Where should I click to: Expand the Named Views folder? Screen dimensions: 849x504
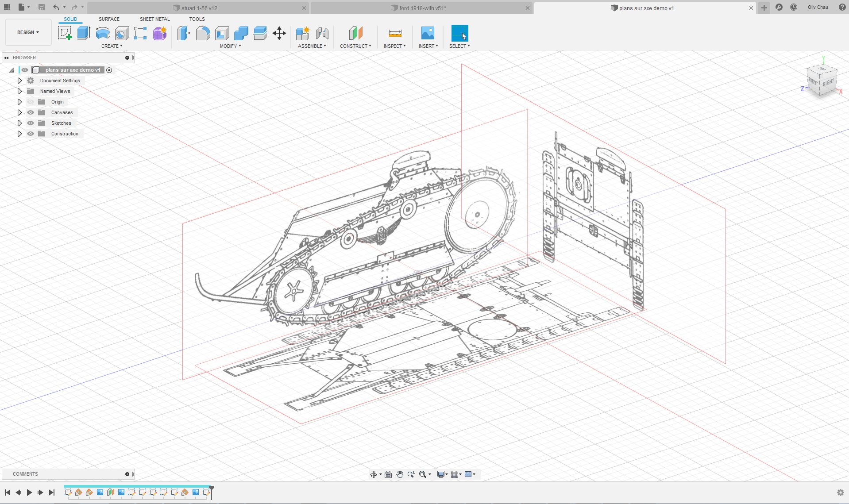pyautogui.click(x=19, y=91)
